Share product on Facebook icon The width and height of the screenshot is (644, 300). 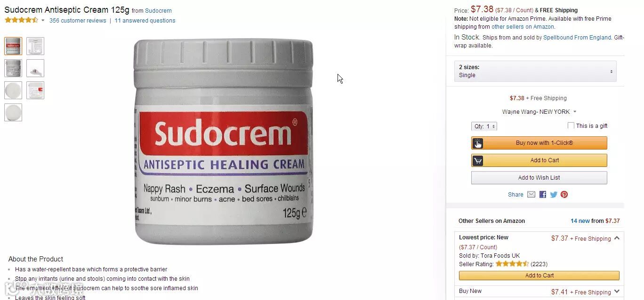(x=543, y=194)
